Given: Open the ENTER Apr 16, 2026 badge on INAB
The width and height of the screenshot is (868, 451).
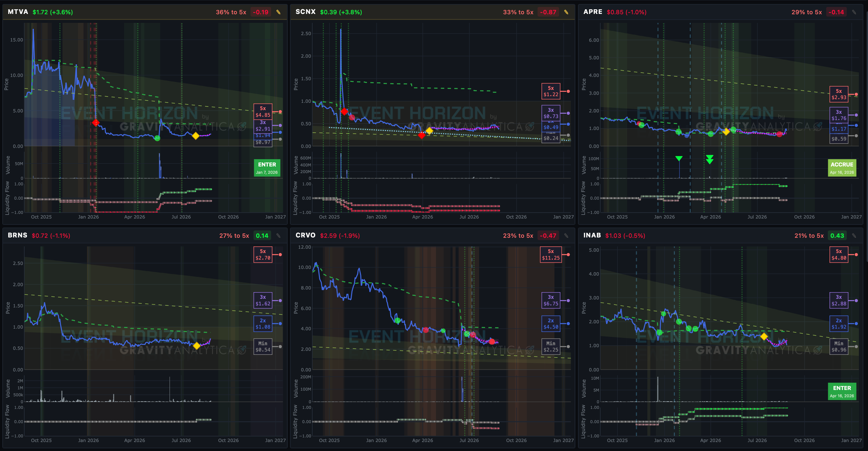Looking at the screenshot, I should point(842,391).
